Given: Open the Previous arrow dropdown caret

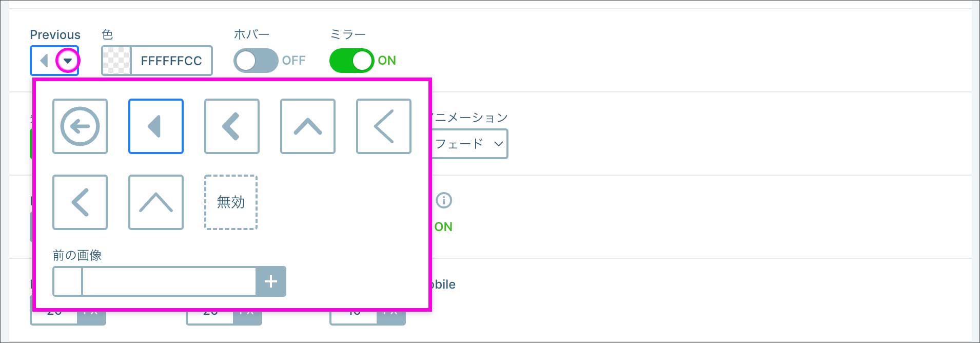Looking at the screenshot, I should coord(68,61).
